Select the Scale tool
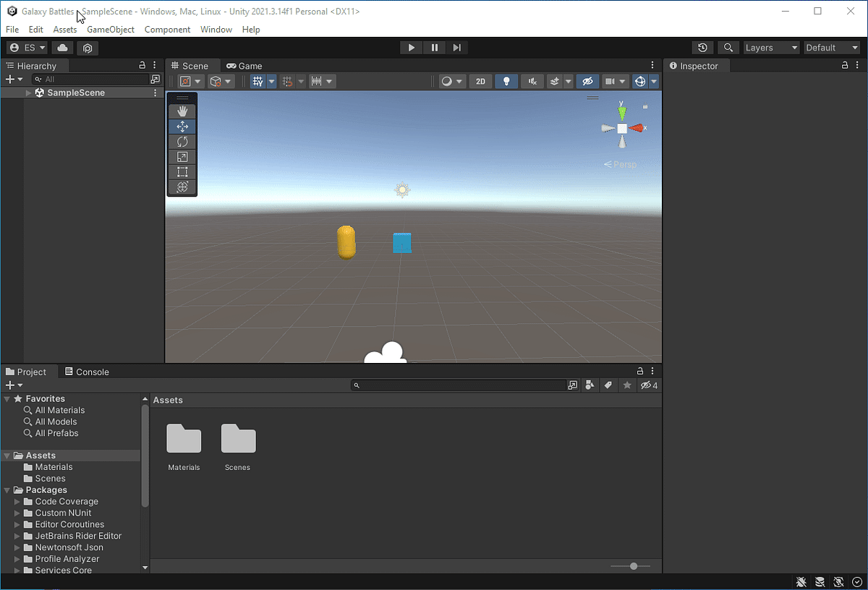This screenshot has width=868, height=590. [182, 156]
